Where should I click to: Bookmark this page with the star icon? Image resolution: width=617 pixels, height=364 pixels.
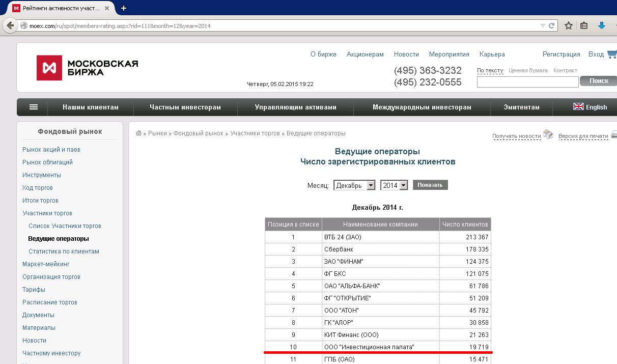(x=569, y=25)
